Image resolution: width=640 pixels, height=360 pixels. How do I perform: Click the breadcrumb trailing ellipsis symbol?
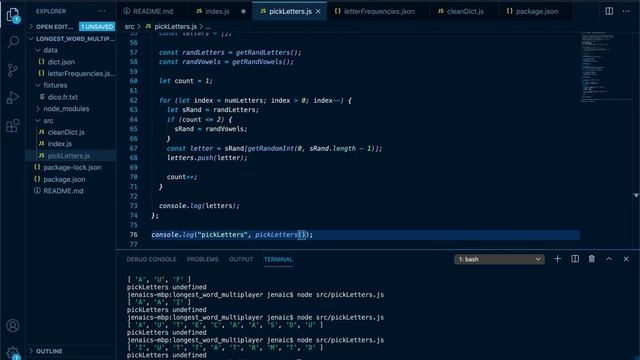tap(209, 27)
